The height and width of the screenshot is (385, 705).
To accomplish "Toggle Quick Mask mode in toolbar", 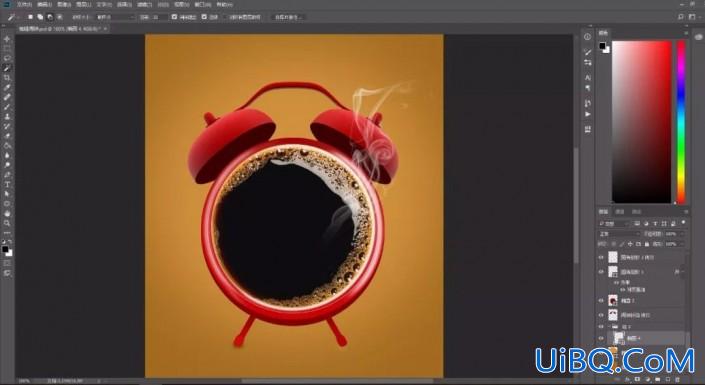I will pos(7,263).
